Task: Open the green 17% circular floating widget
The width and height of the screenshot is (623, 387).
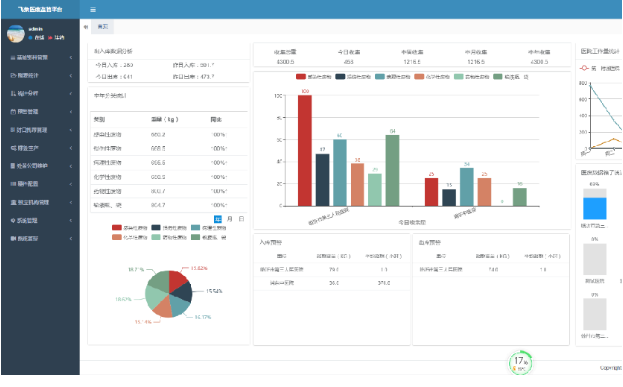Action: tap(520, 362)
